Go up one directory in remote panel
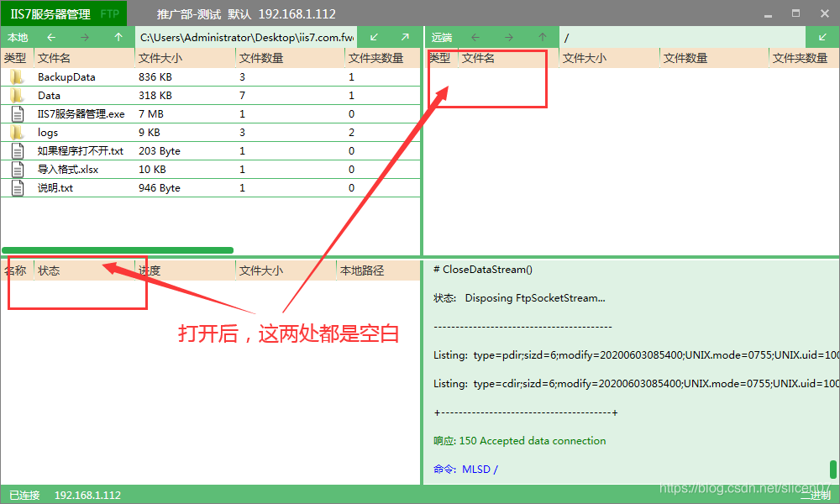Viewport: 840px width, 504px height. click(x=543, y=38)
